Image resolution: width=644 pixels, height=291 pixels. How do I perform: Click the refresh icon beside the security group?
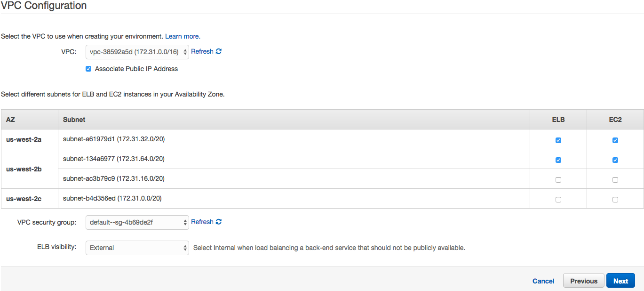coord(219,222)
